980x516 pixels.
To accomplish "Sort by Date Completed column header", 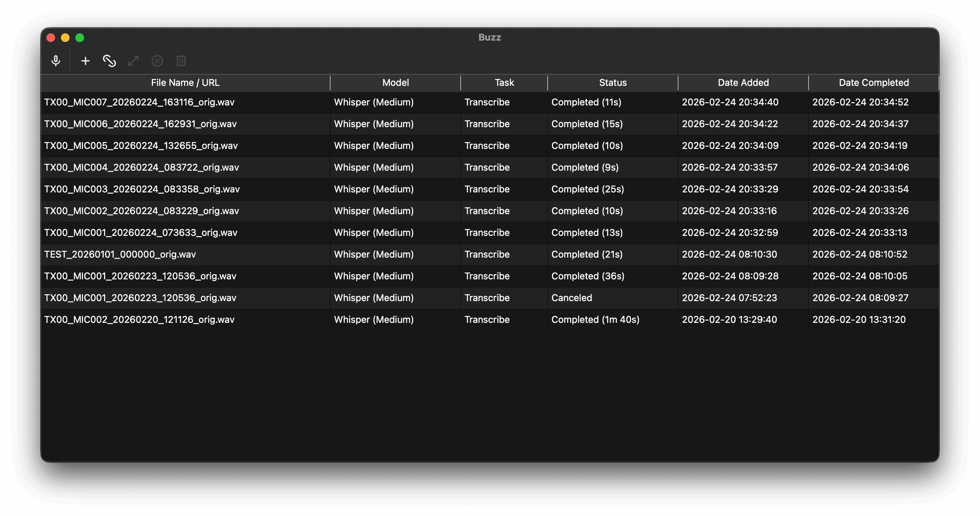I will [x=873, y=83].
